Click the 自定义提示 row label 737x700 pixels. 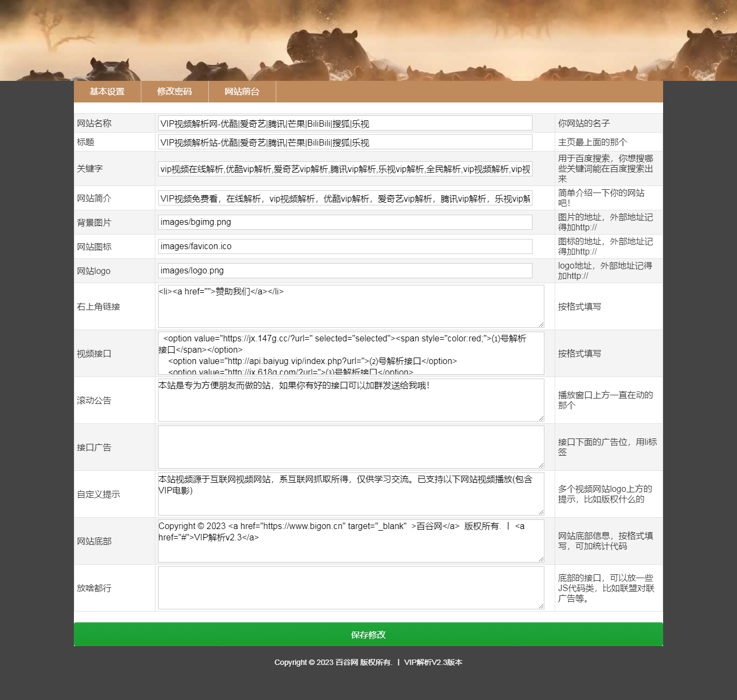tap(98, 495)
